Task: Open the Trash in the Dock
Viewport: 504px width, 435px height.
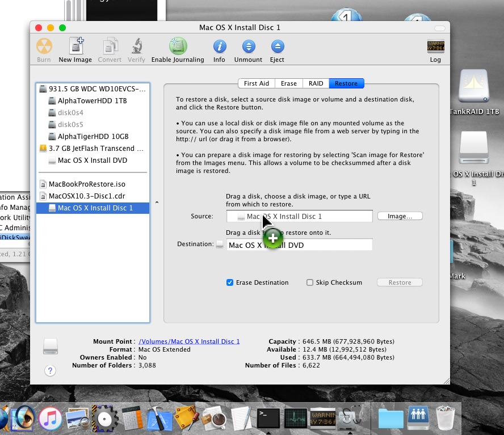Action: pyautogui.click(x=445, y=418)
